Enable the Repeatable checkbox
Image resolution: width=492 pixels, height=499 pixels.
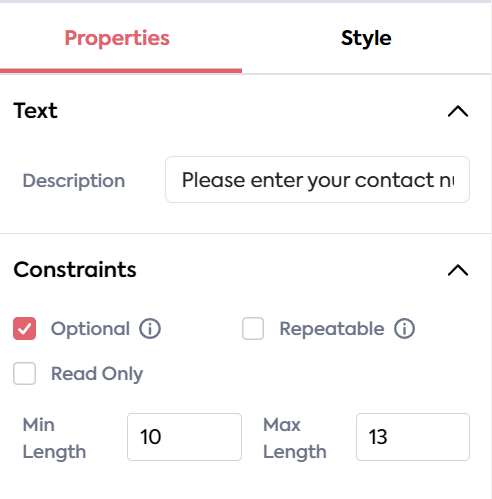coord(253,329)
